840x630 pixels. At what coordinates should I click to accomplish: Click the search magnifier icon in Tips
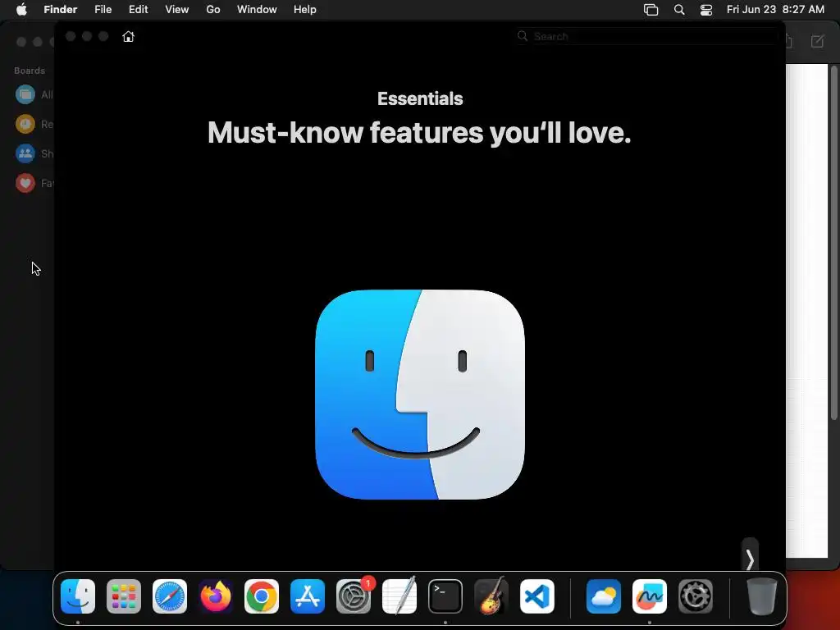pyautogui.click(x=523, y=36)
